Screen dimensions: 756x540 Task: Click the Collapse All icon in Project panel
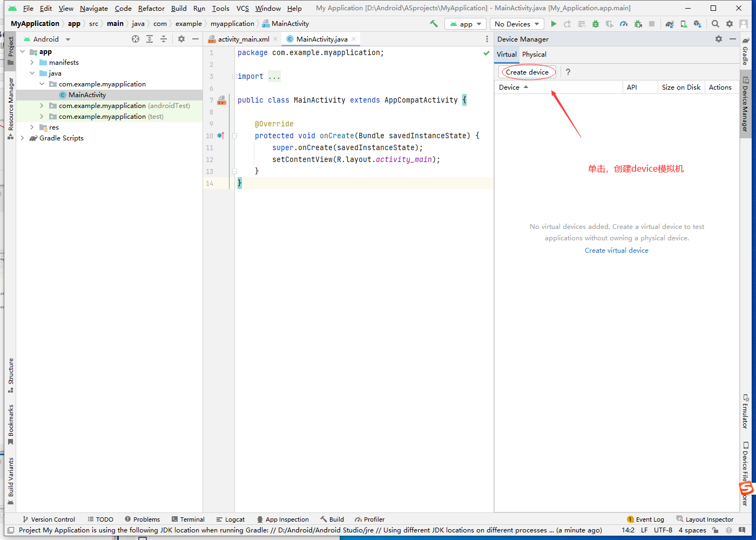pos(164,39)
